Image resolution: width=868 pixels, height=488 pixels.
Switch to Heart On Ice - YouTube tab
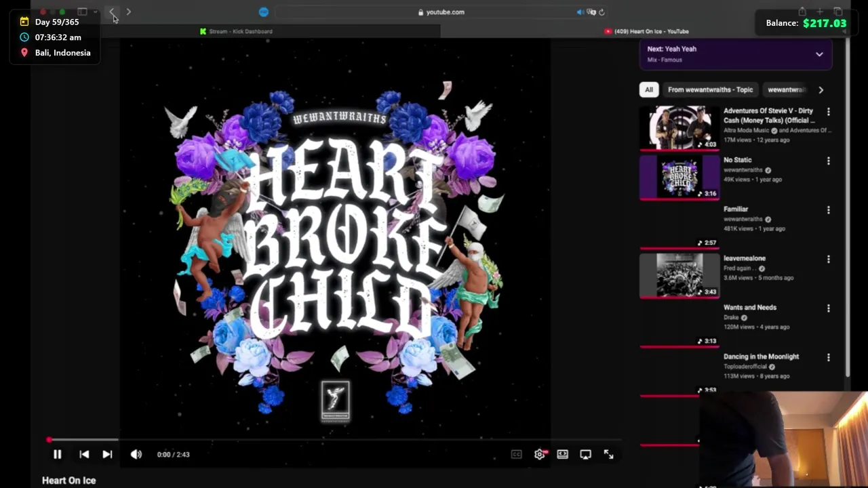646,31
